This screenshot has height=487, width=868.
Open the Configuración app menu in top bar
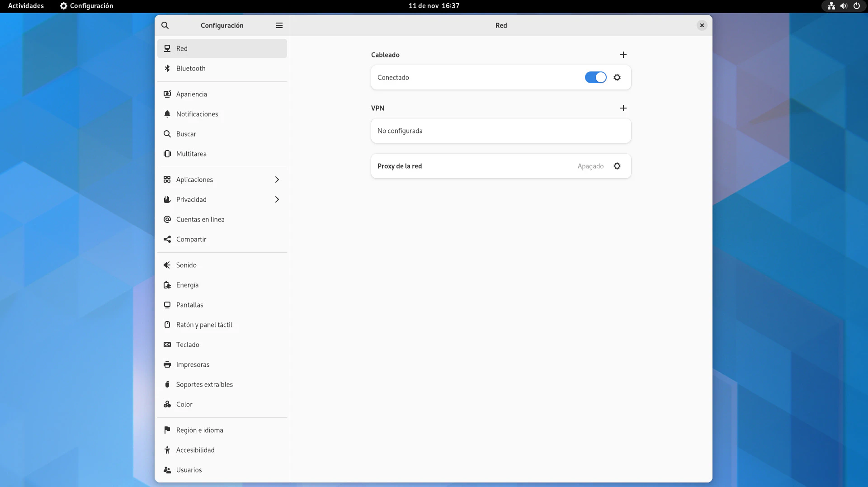point(87,6)
